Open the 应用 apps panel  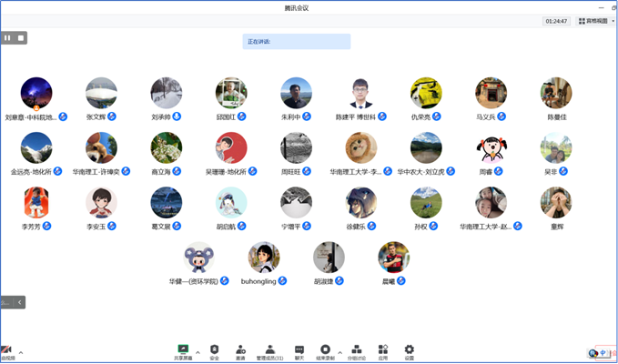tap(383, 350)
